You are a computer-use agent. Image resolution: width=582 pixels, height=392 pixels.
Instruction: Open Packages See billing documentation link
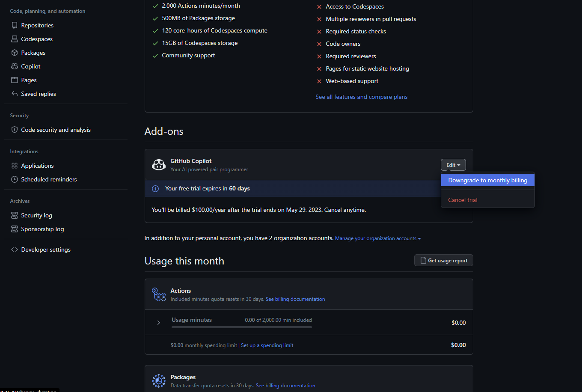pos(285,386)
